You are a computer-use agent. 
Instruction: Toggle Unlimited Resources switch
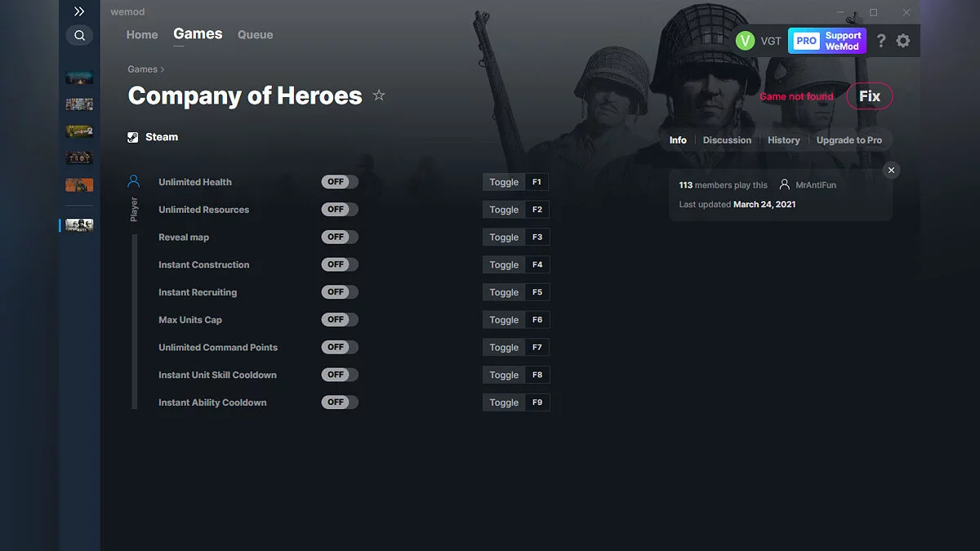340,209
